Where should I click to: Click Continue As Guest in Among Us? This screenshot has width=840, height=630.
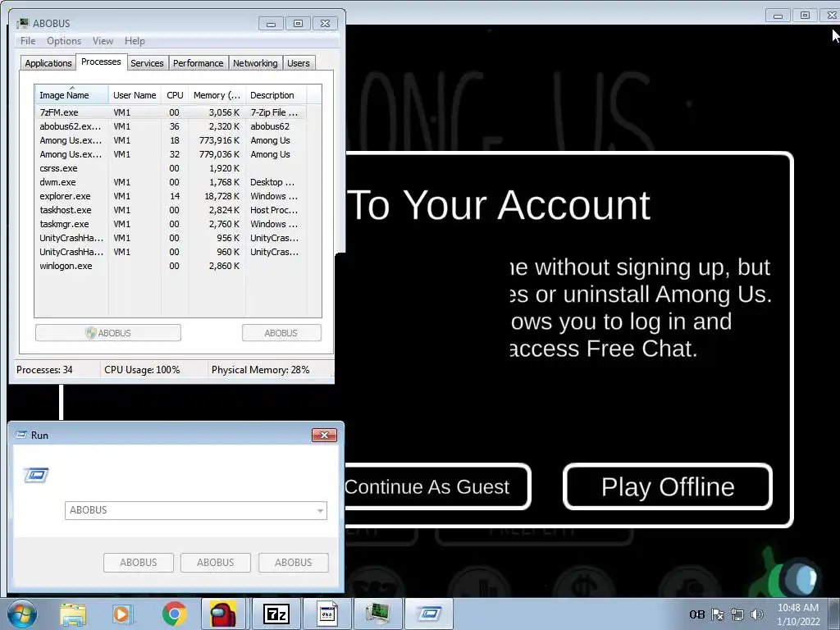[x=436, y=486]
